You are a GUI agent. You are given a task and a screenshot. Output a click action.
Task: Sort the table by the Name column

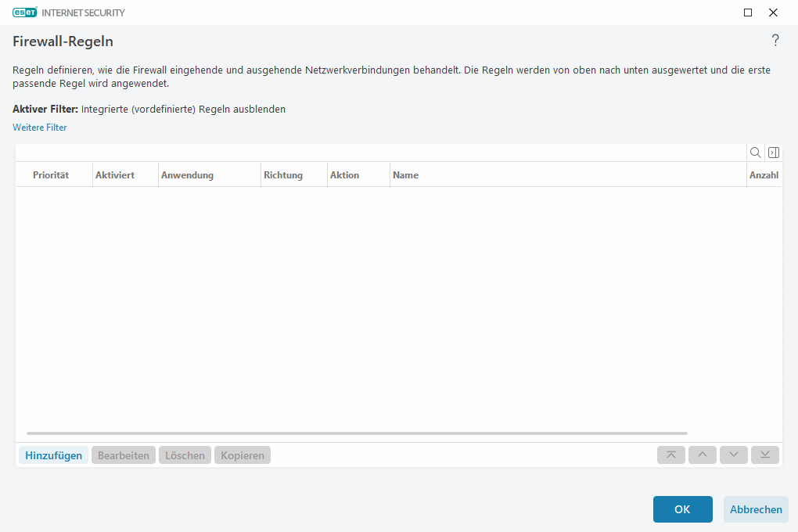tap(405, 174)
